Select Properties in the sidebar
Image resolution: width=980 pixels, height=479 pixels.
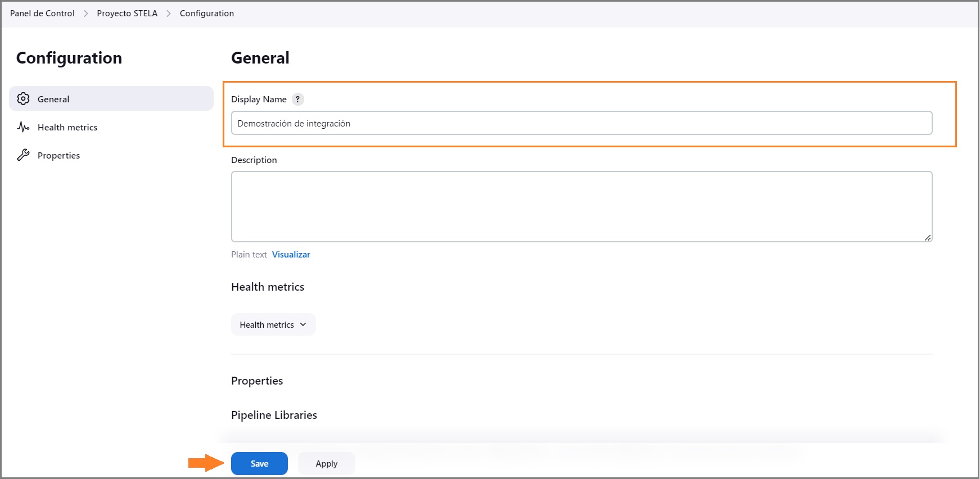click(111, 155)
